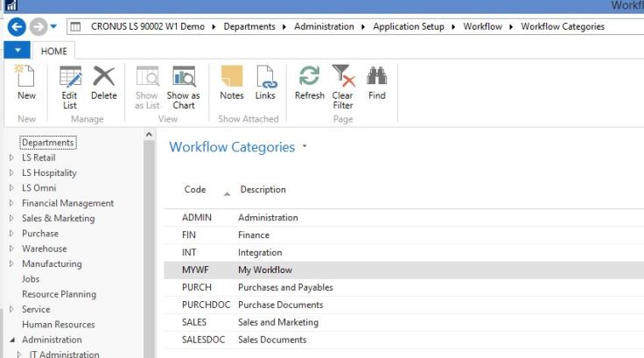The height and width of the screenshot is (358, 644).
Task: Expand Financial Management tree node
Action: pos(11,203)
